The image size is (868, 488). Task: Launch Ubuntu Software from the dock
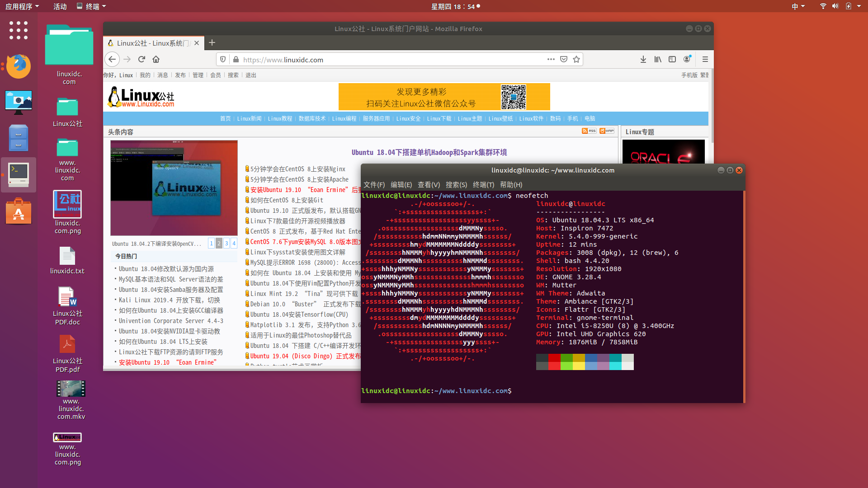(x=19, y=211)
